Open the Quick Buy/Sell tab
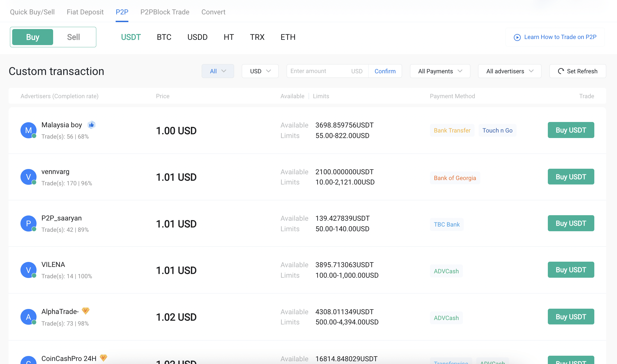 pos(32,12)
